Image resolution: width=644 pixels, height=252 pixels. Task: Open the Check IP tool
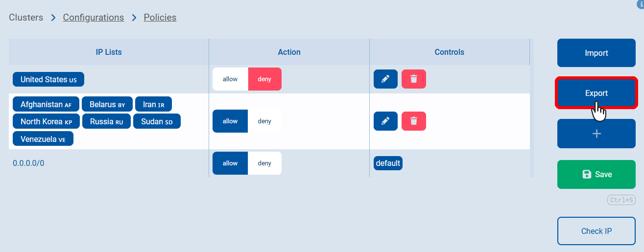(x=596, y=231)
